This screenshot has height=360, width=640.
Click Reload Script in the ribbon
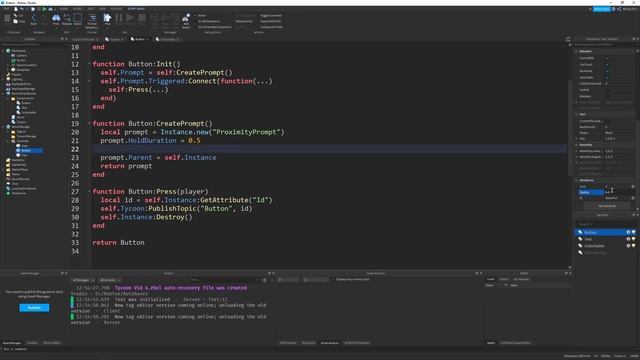pyautogui.click(x=244, y=21)
